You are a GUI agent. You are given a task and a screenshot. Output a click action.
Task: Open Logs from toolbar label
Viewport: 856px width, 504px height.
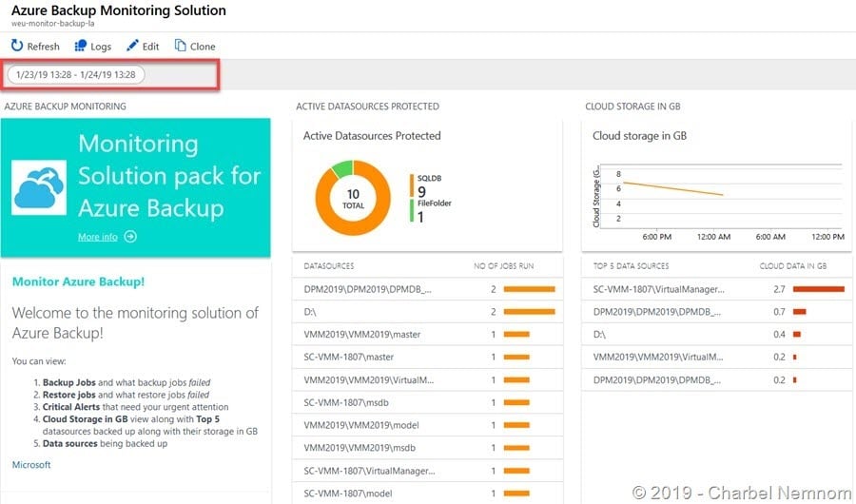pyautogui.click(x=101, y=47)
